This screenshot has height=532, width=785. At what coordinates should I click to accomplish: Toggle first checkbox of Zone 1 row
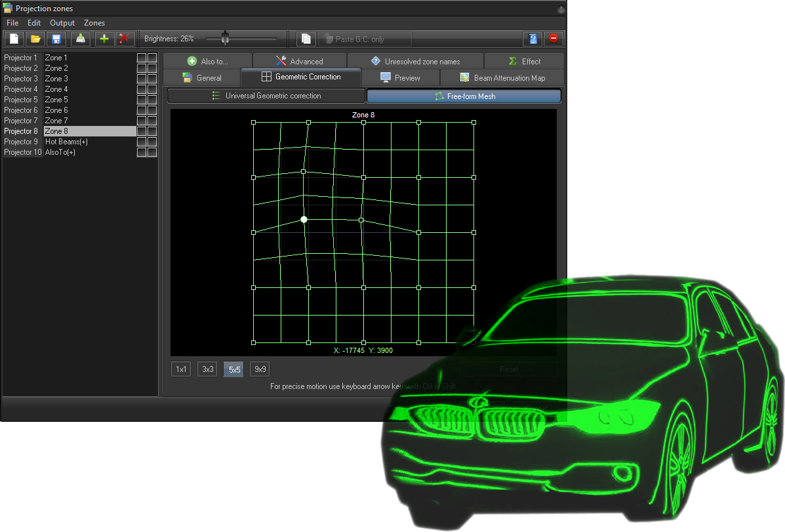click(x=142, y=58)
